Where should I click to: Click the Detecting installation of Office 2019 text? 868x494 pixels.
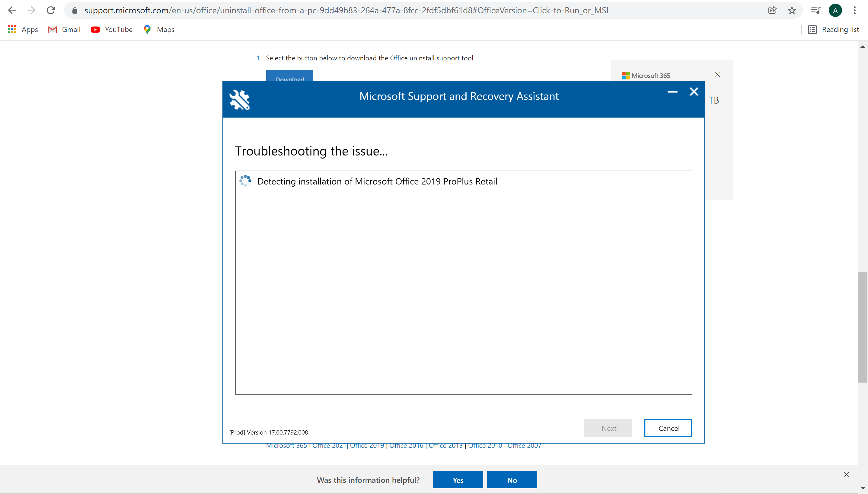coord(377,181)
